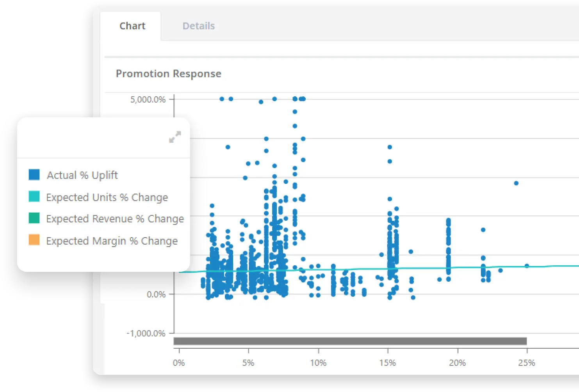This screenshot has height=392, width=579.
Task: Click the Promotion Response chart title
Action: pyautogui.click(x=168, y=74)
